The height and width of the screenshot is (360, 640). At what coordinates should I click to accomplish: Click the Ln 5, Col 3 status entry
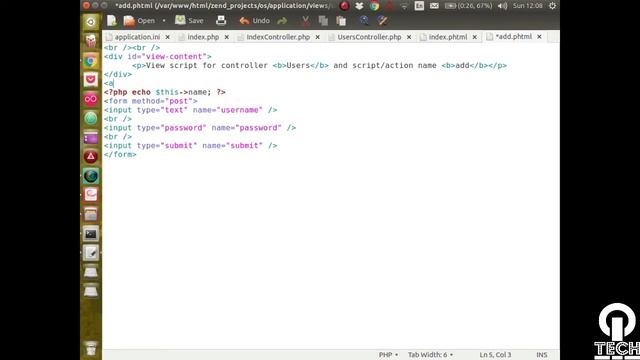tap(495, 355)
